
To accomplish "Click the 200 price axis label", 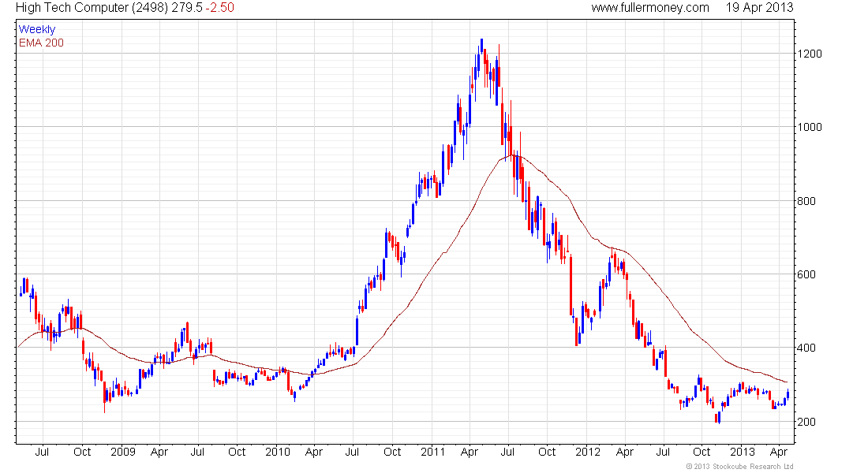I will tap(806, 422).
